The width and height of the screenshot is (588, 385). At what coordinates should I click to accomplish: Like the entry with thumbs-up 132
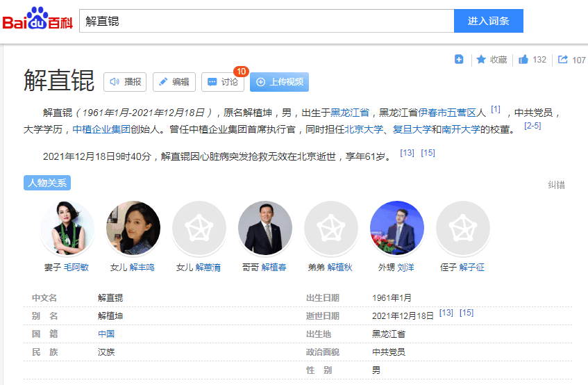click(x=532, y=60)
